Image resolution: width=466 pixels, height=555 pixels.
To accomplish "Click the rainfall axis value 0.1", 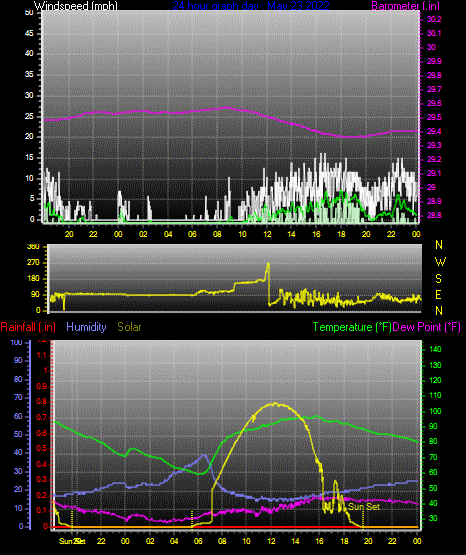I will point(42,510).
